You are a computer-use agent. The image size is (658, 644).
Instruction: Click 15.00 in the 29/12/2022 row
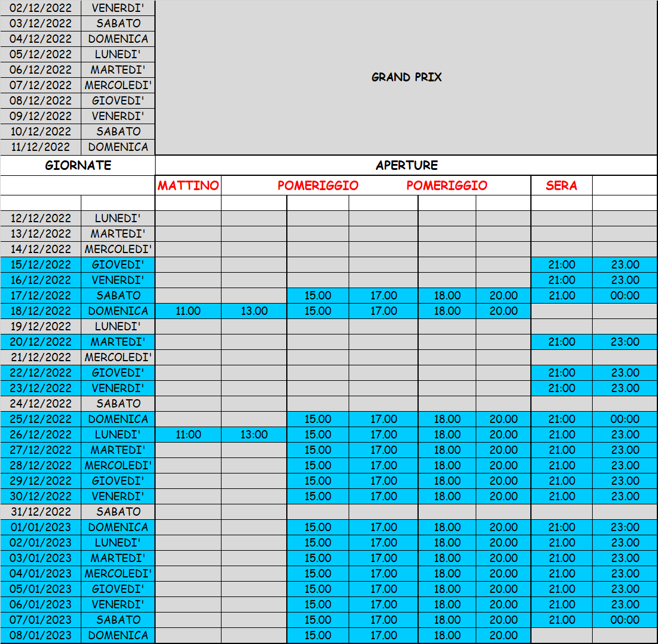coord(318,481)
